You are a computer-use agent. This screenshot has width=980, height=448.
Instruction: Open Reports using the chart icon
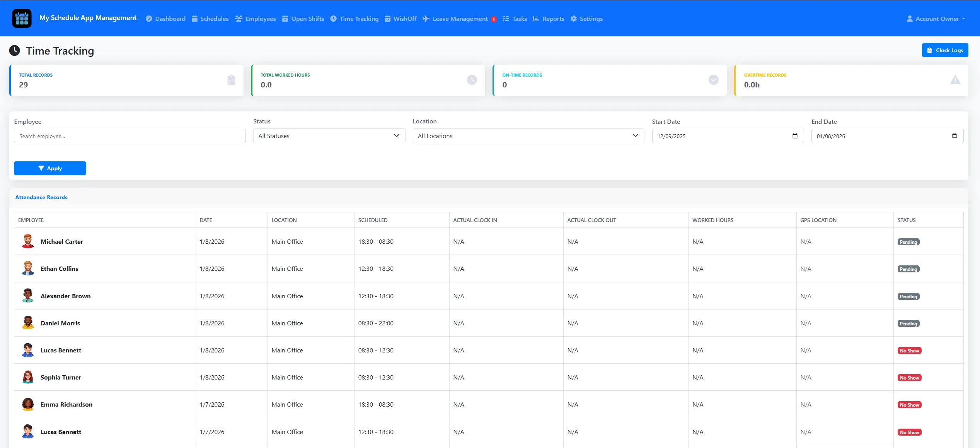point(536,19)
